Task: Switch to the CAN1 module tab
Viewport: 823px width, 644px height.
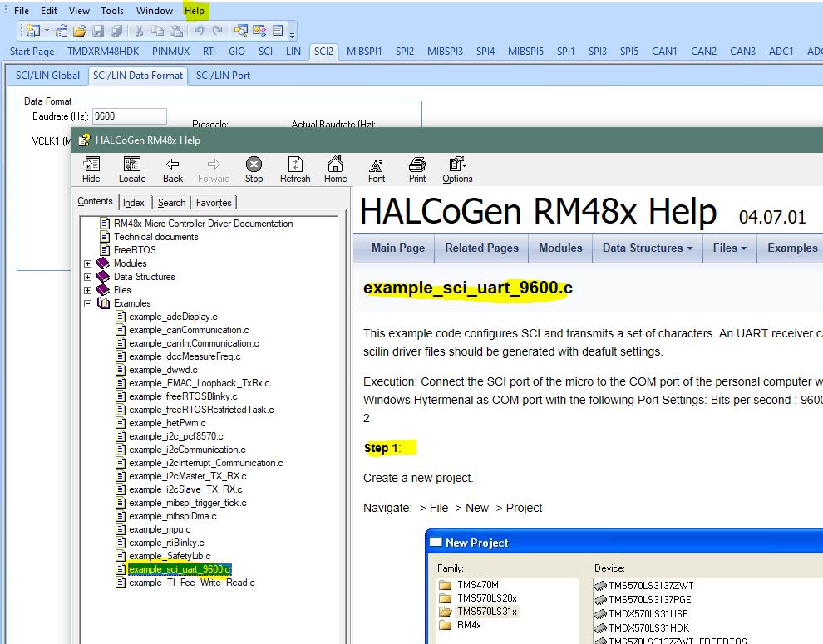Action: pos(664,51)
